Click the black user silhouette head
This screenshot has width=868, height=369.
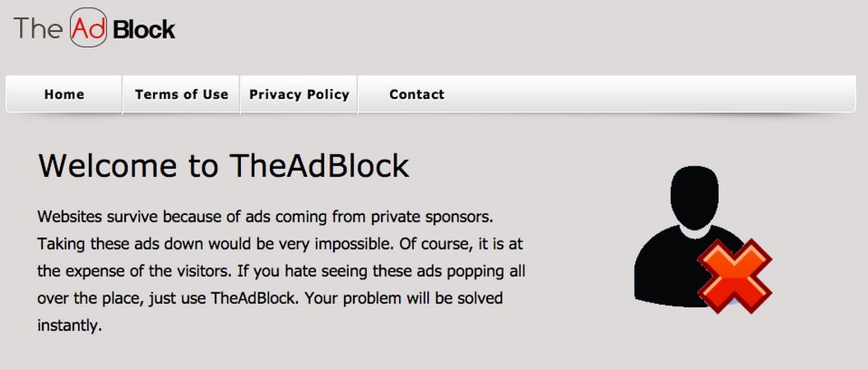(x=694, y=198)
